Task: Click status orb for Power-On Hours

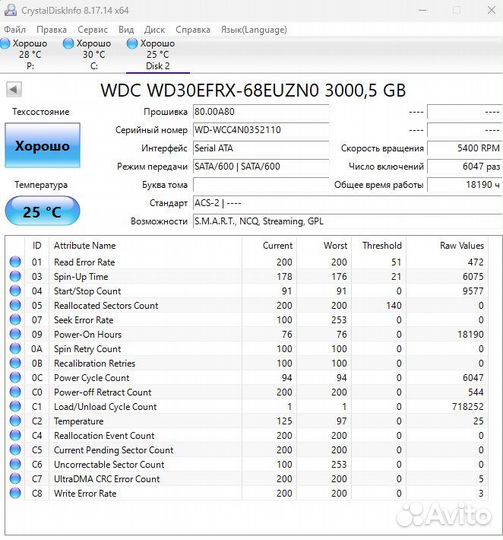Action: [15, 334]
